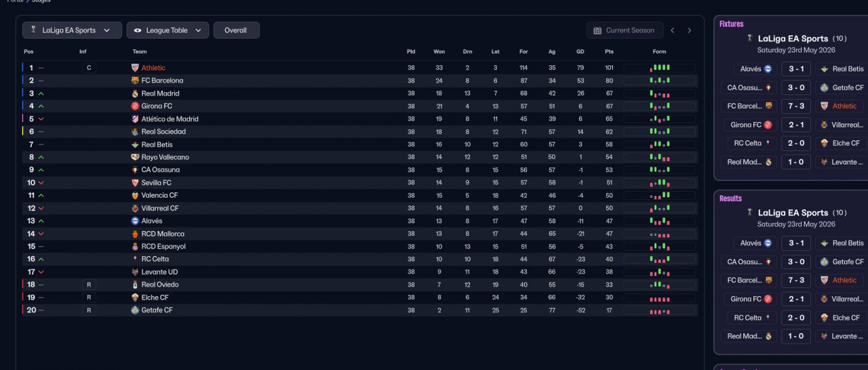
Task: Go to next season with right arrow
Action: coord(690,30)
